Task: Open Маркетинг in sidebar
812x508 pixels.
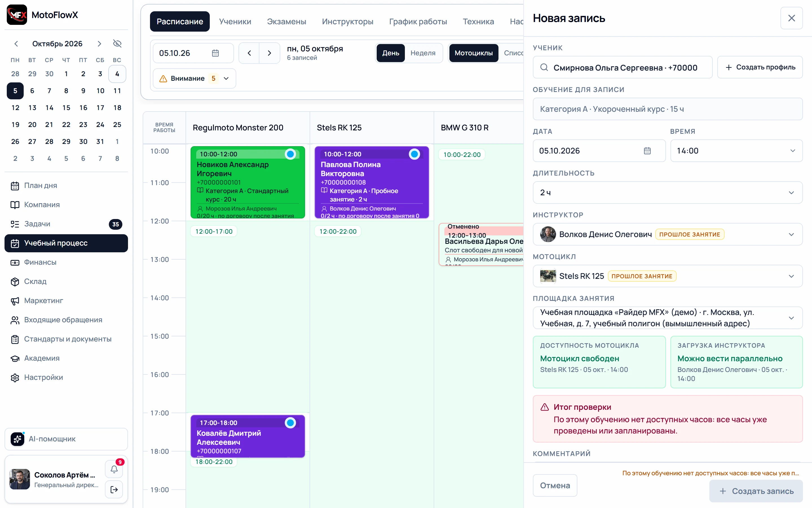Action: (66, 300)
